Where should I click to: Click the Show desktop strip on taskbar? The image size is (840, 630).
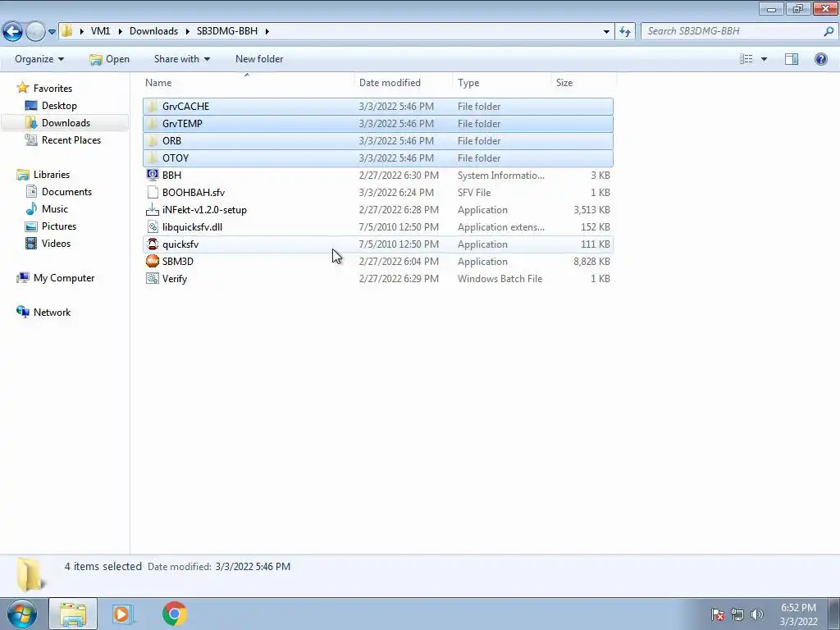click(833, 614)
